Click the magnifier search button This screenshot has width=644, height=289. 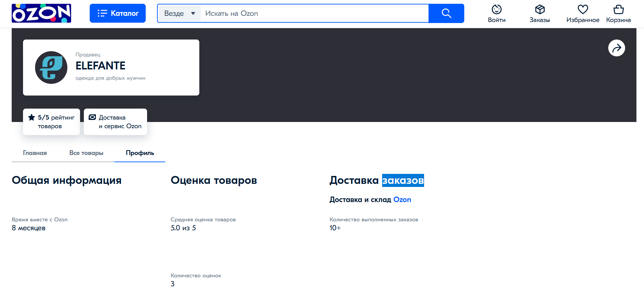point(446,13)
